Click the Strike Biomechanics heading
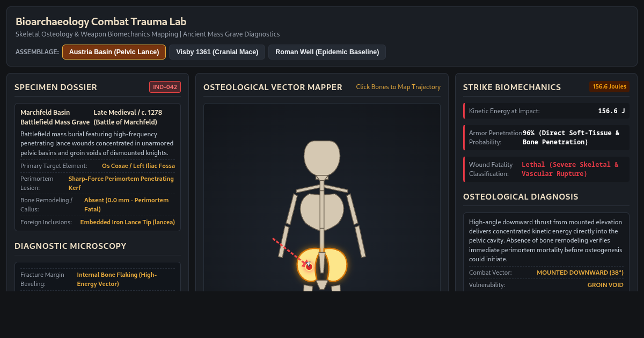This screenshot has width=644, height=338. point(512,87)
